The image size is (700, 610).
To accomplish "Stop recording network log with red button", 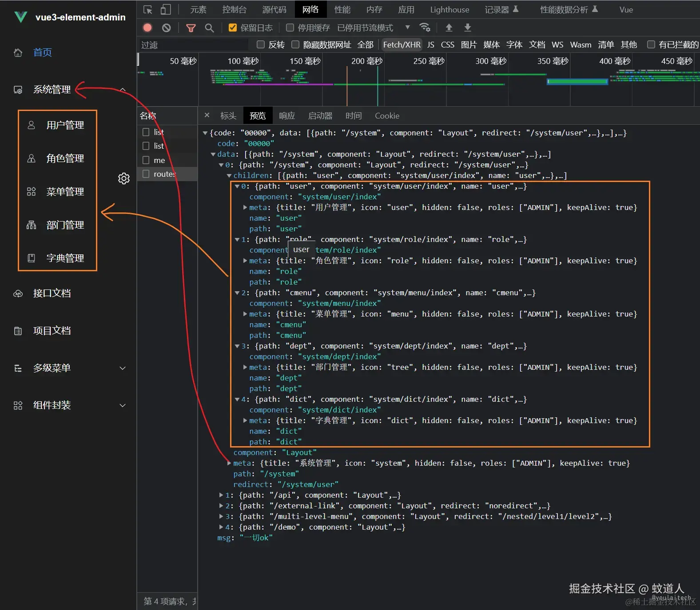I will [x=147, y=28].
